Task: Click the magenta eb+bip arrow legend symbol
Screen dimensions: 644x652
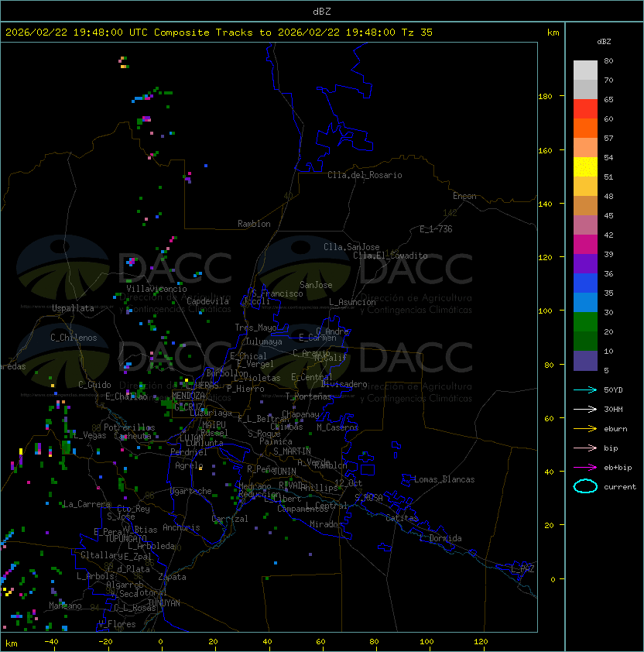Action: [x=585, y=468]
